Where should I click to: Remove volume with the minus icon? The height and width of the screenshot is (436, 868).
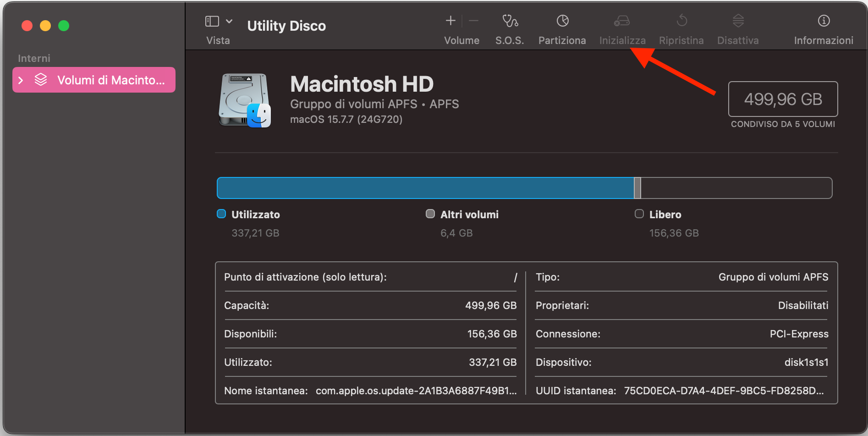[474, 21]
